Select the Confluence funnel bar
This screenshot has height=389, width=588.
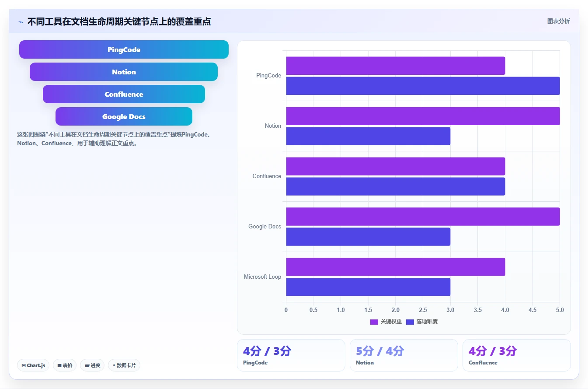(124, 94)
